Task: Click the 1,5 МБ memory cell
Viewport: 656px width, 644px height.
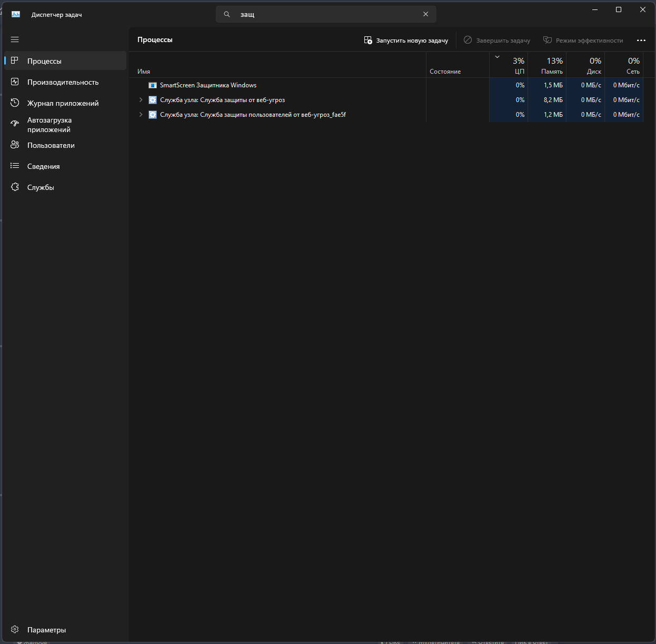Action: (547, 85)
